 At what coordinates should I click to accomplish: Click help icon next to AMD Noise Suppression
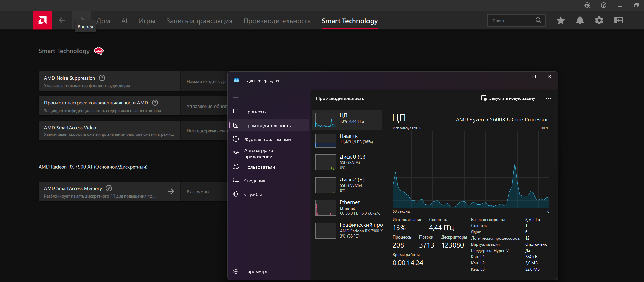click(x=102, y=78)
